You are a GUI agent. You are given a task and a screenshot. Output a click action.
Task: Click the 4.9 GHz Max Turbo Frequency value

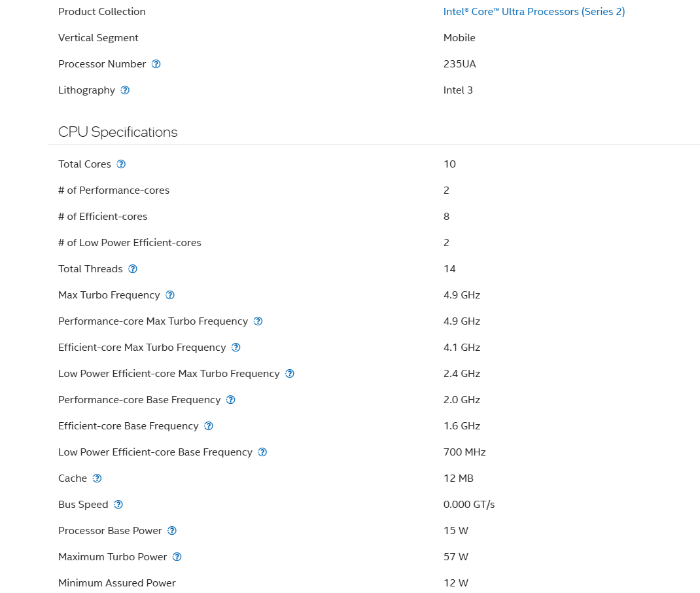[461, 295]
